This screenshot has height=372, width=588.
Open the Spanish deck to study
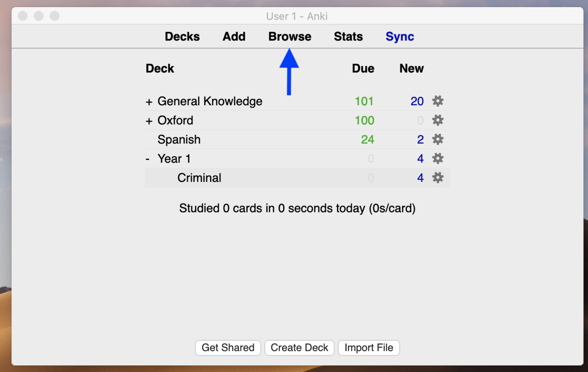click(x=179, y=139)
